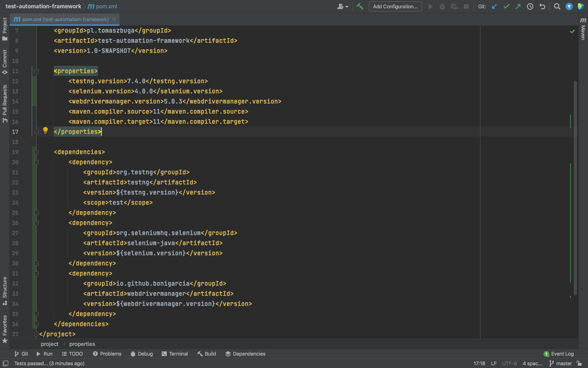The width and height of the screenshot is (588, 368).
Task: Open the Commit tool window
Action: (x=5, y=62)
